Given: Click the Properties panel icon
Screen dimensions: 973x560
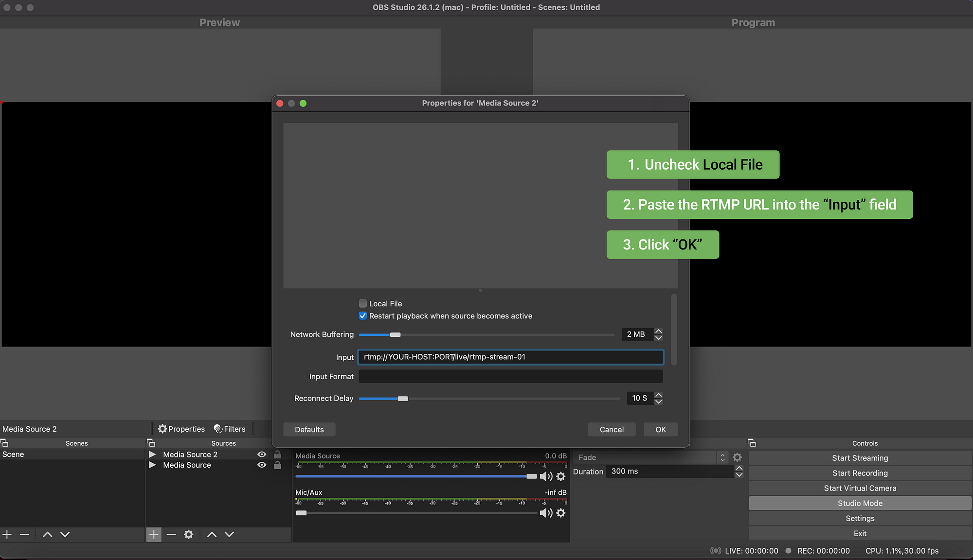Looking at the screenshot, I should click(x=163, y=429).
